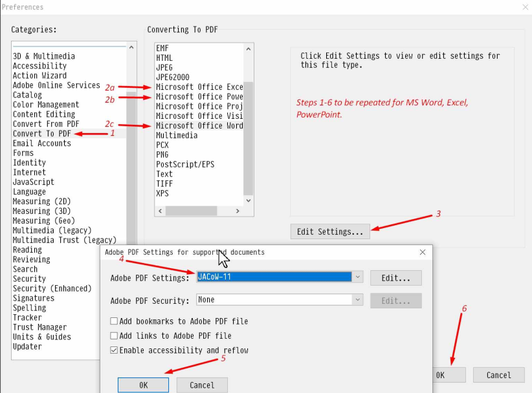The width and height of the screenshot is (532, 393).
Task: Close the Preferences window
Action: [x=524, y=7]
